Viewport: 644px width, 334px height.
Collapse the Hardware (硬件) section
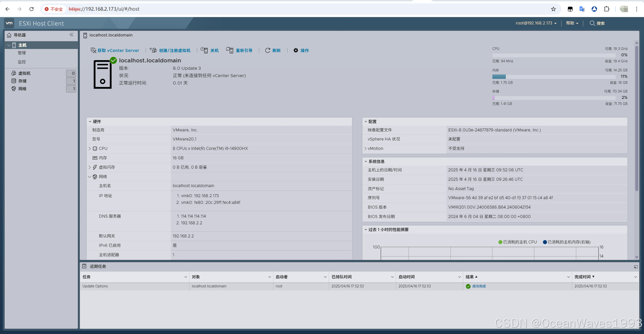[90, 122]
